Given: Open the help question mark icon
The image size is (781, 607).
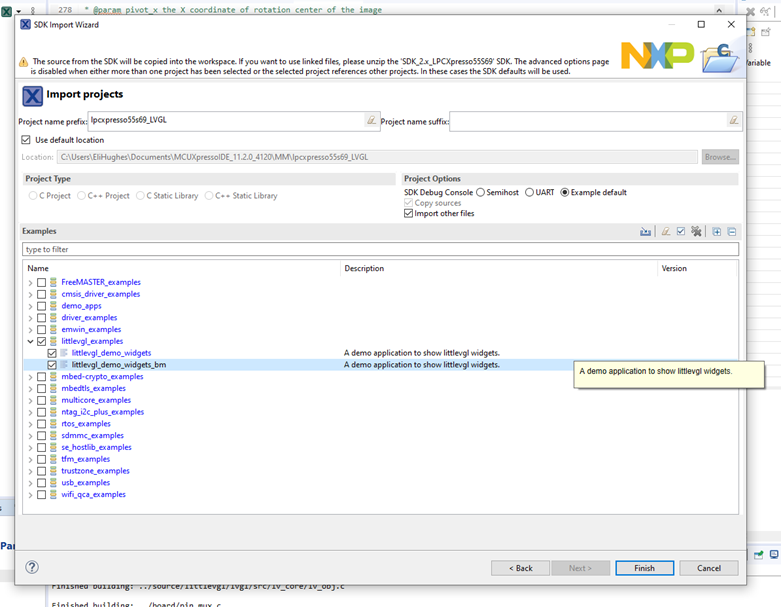Looking at the screenshot, I should click(33, 567).
